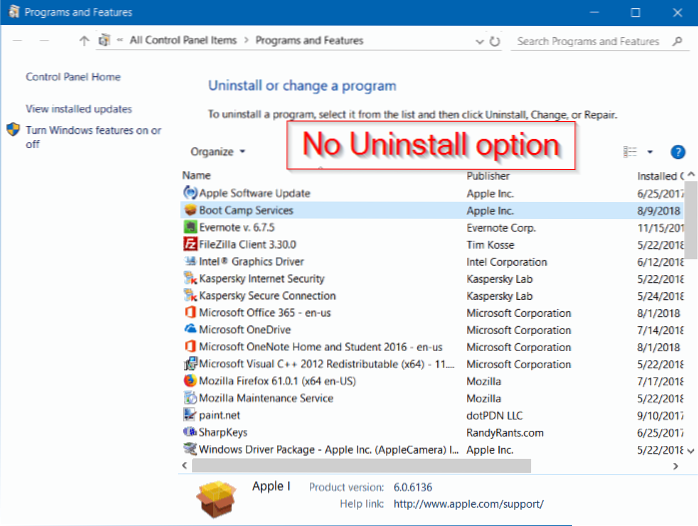Click the search magnifier icon
698x526 pixels.
click(676, 41)
